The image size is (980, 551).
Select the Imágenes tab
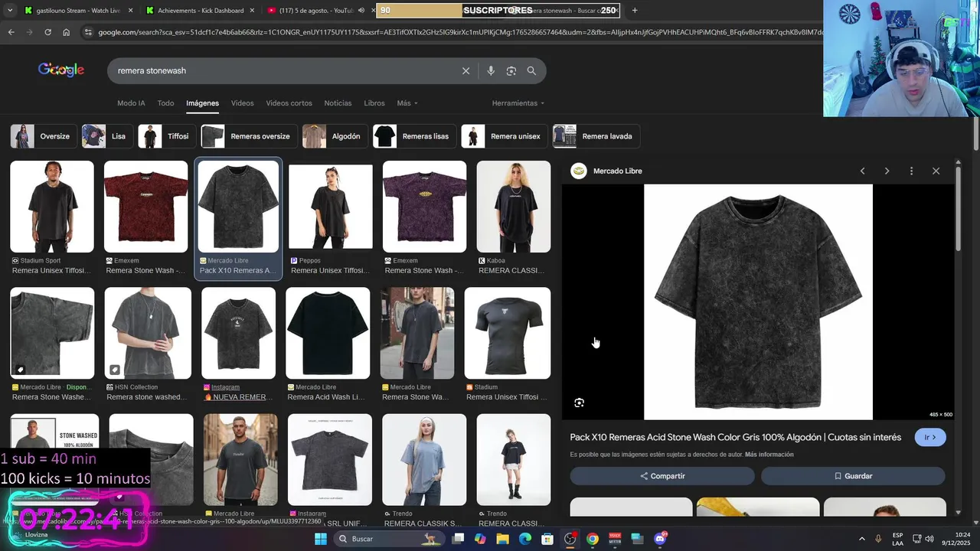[202, 103]
